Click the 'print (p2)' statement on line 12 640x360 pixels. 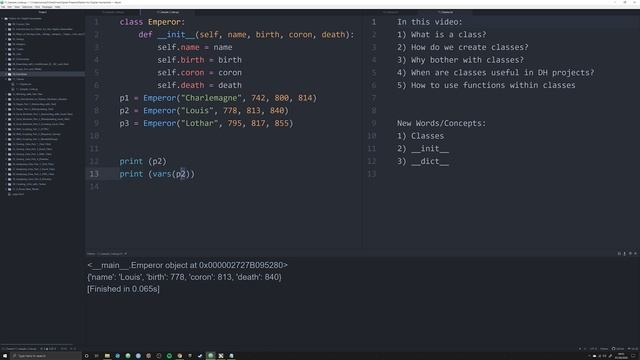pyautogui.click(x=143, y=161)
